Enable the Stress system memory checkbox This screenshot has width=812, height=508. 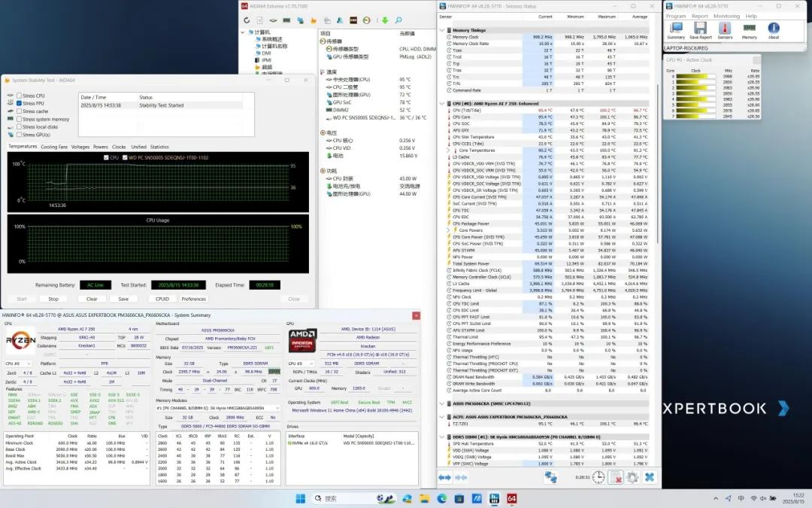click(19, 119)
